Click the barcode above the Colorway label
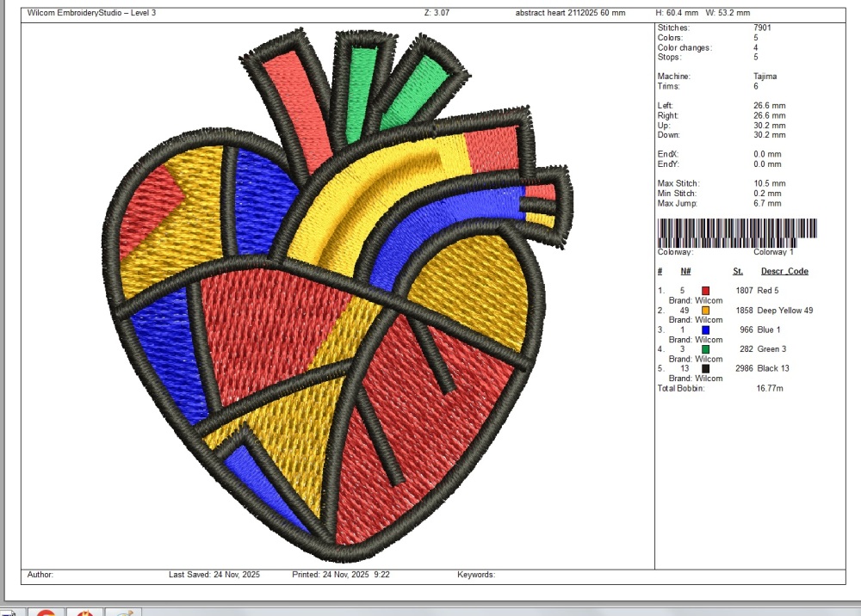 (x=737, y=228)
